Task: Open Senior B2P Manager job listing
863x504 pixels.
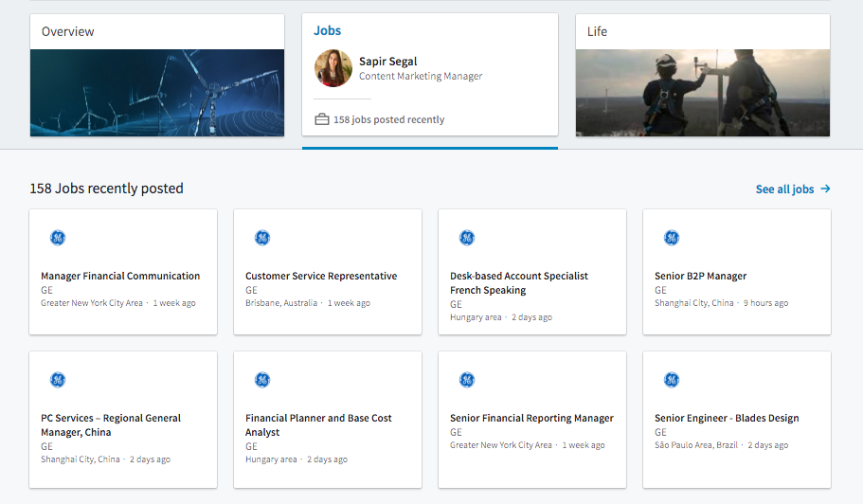Action: 700,276
